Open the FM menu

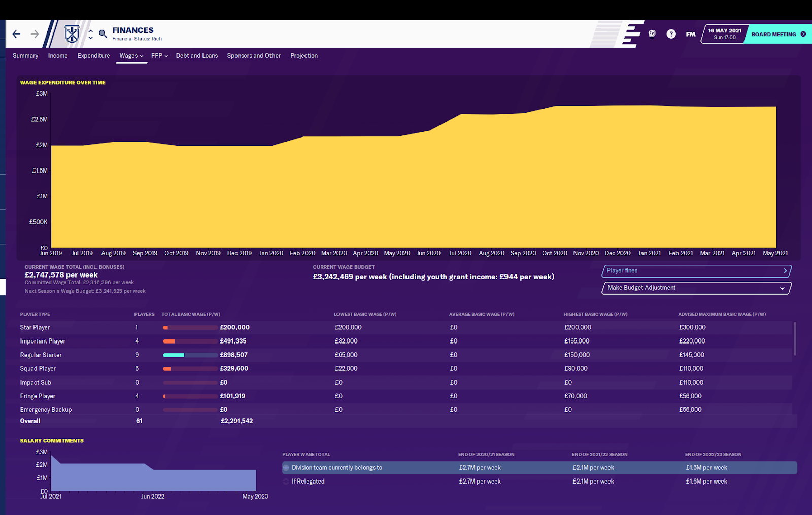click(691, 34)
